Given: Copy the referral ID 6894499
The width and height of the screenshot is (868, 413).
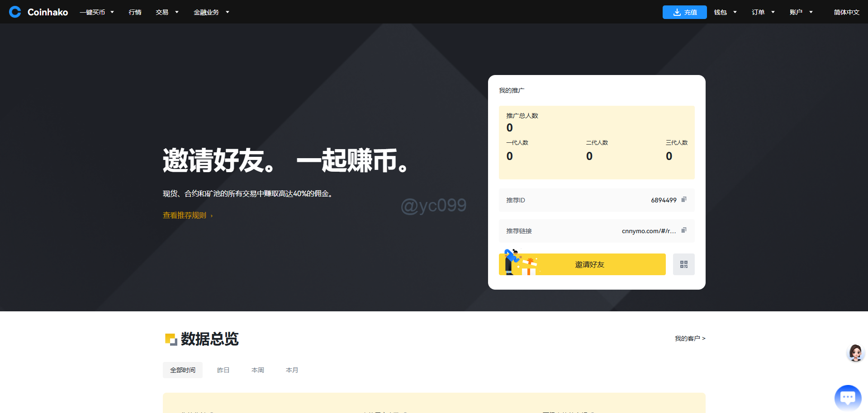Looking at the screenshot, I should 684,200.
